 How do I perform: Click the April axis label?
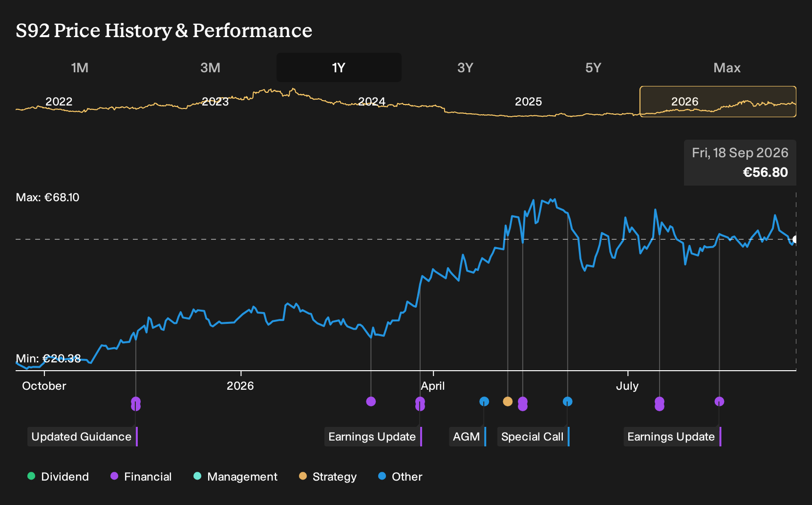[433, 386]
